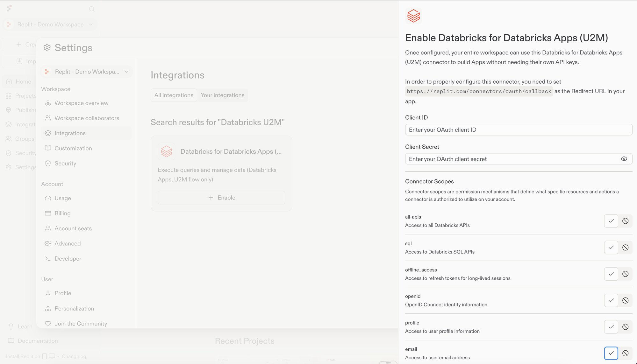Screen dimensions: 637x364
Task: Allow the email scope checkmark
Action: (611, 353)
